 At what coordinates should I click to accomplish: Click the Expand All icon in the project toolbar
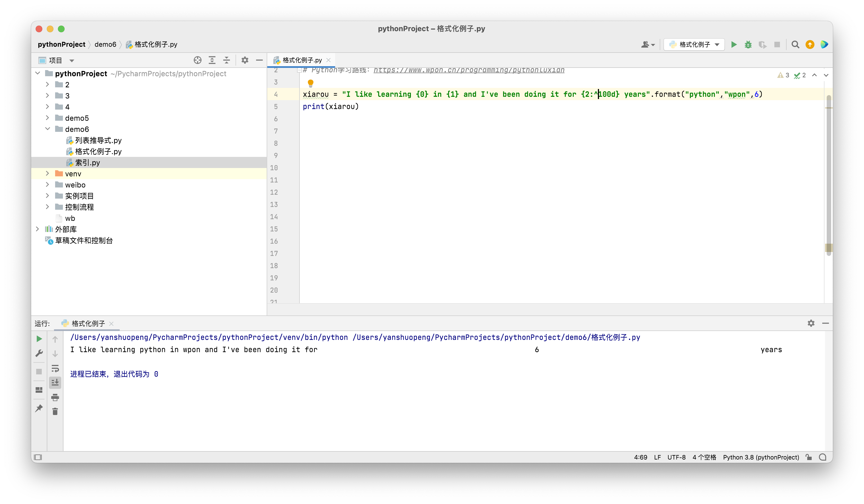(x=212, y=60)
